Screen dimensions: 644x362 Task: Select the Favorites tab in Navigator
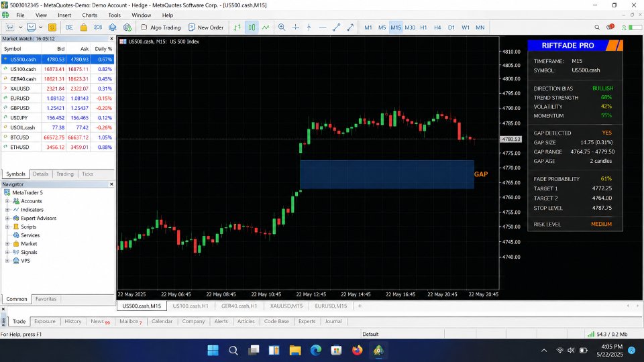[46, 299]
